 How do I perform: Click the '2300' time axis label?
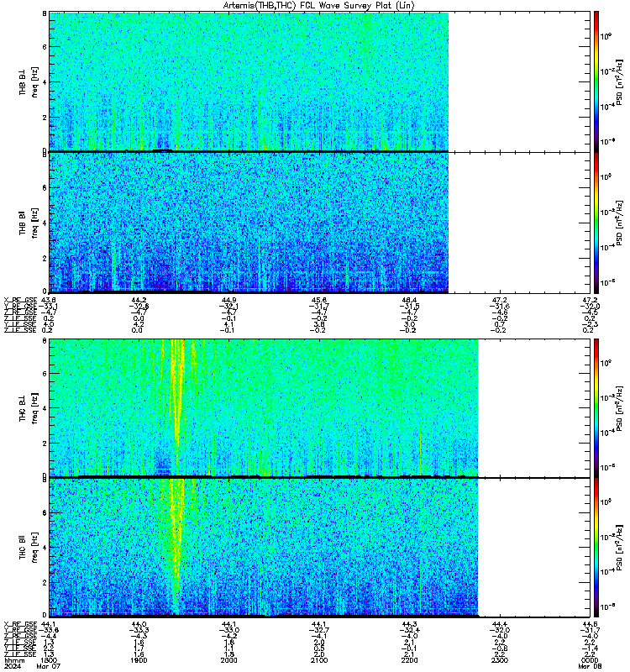(500, 660)
